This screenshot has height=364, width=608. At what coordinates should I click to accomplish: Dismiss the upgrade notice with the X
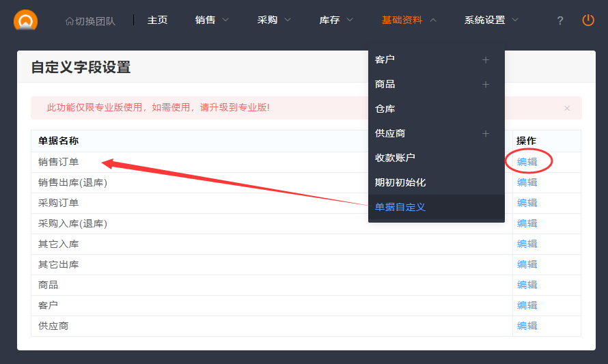pyautogui.click(x=566, y=108)
